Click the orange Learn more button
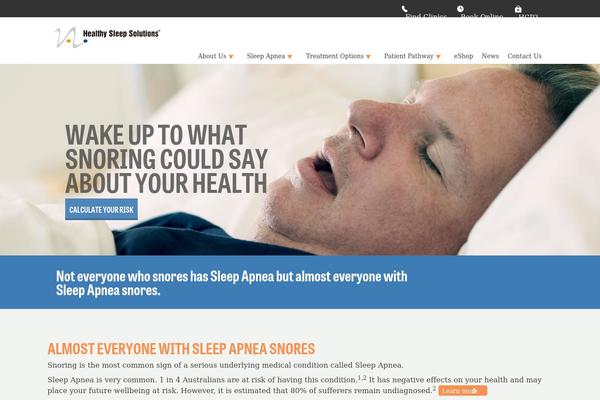This screenshot has width=600, height=400. pyautogui.click(x=463, y=390)
